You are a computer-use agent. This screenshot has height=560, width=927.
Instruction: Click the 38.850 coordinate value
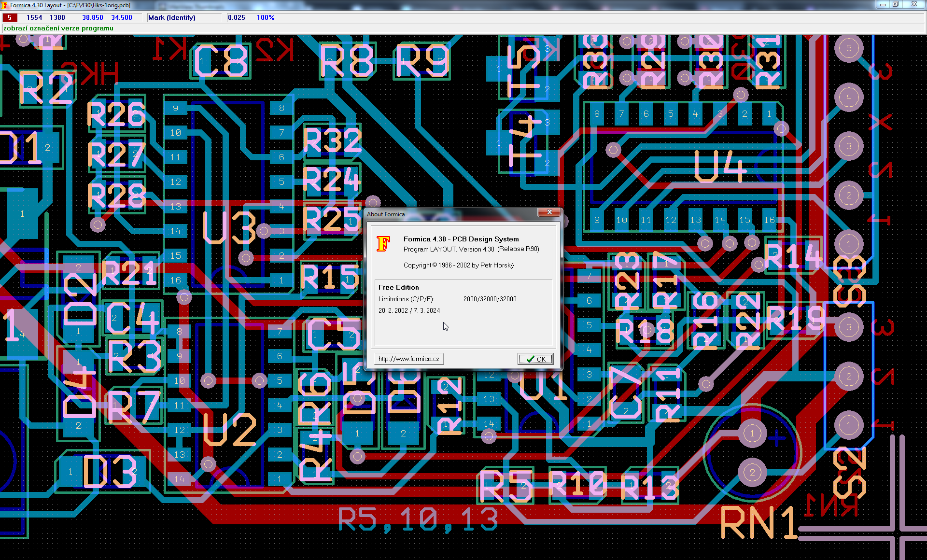point(93,17)
